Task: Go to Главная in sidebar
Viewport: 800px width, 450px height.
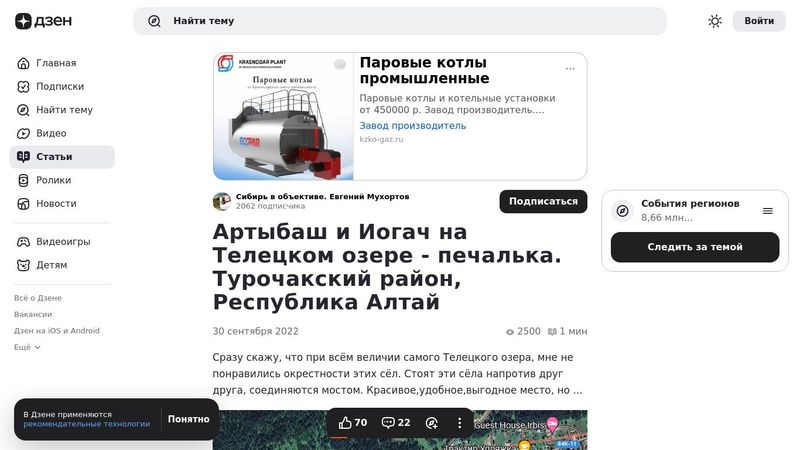Action: 56,63
